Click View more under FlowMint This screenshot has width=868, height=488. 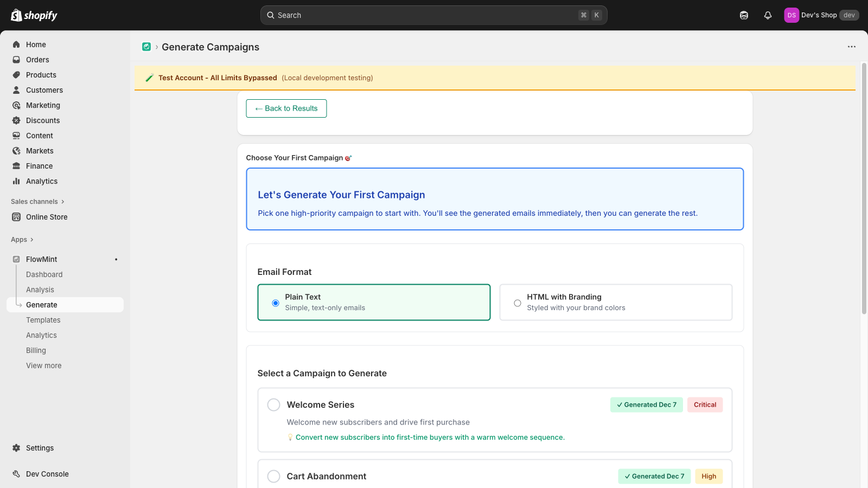point(44,365)
